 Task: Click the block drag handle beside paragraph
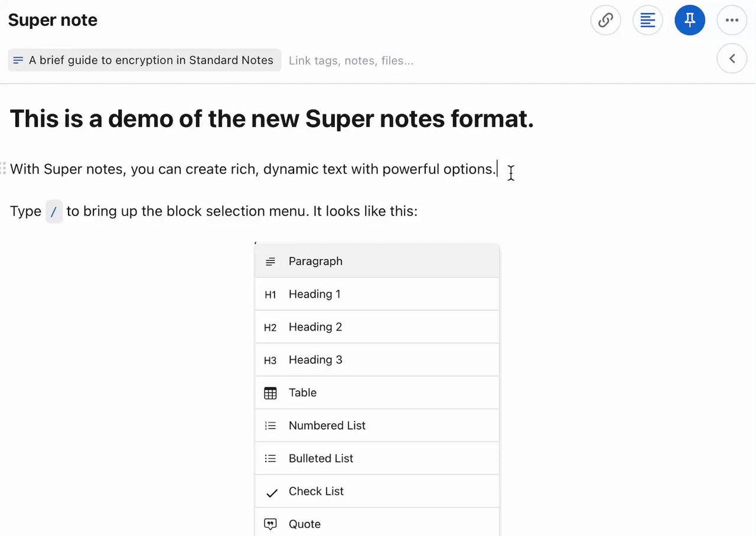4,168
